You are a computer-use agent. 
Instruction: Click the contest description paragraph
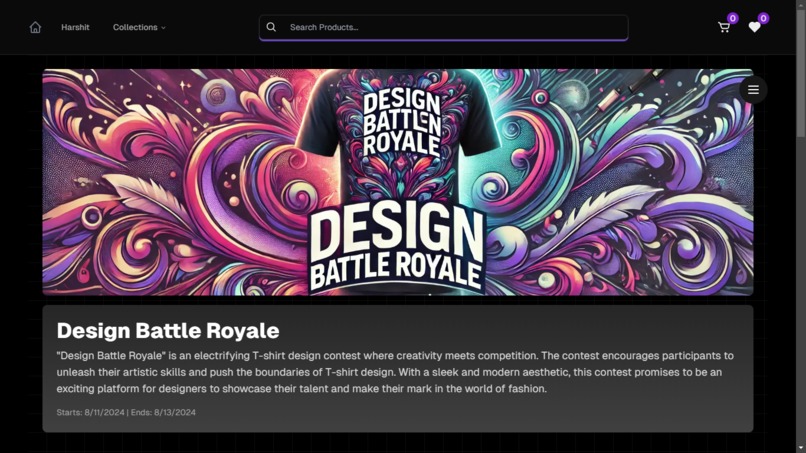coord(395,372)
